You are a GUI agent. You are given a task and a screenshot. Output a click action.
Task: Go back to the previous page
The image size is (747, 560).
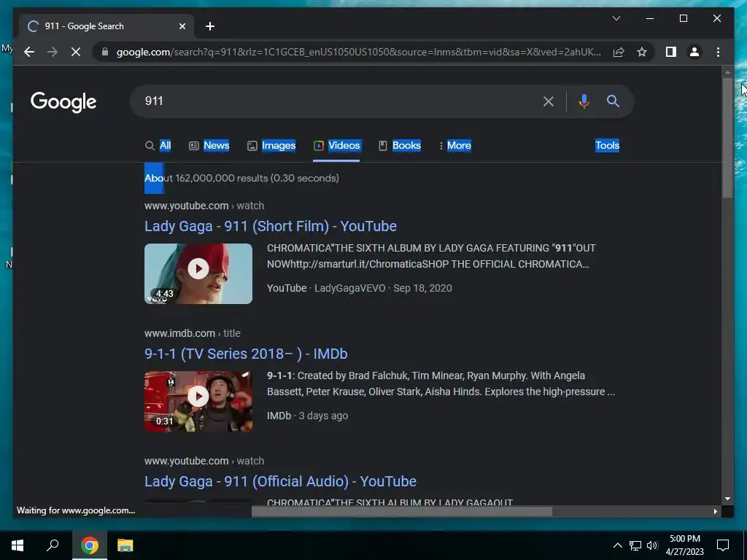point(29,52)
